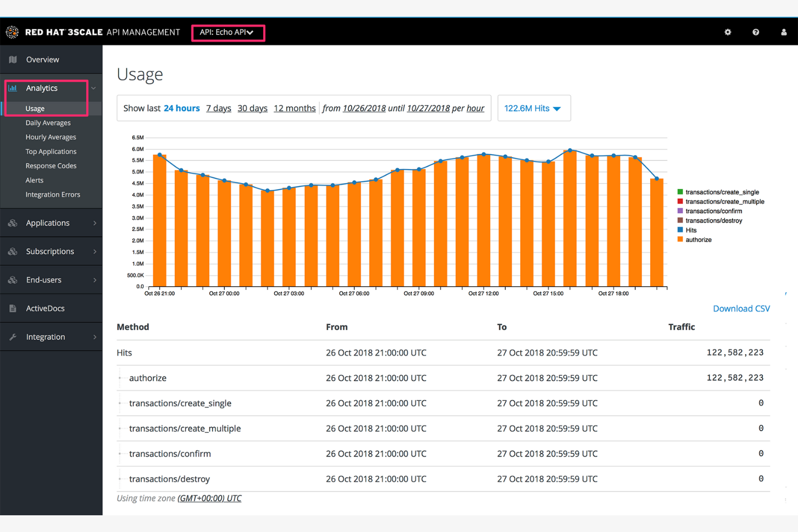Image resolution: width=798 pixels, height=532 pixels.
Task: Open ActiveDocs in the sidebar
Action: click(45, 309)
